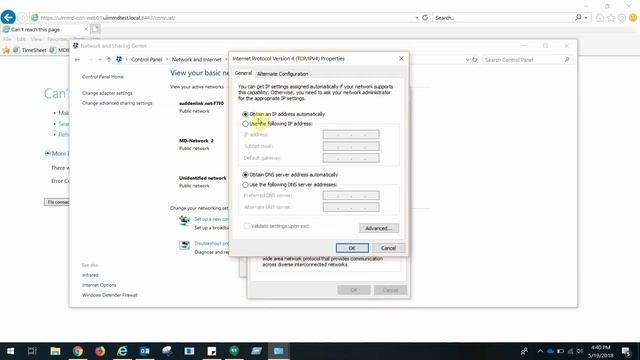
Task: Select Use the following DNS server addresses
Action: (x=245, y=185)
